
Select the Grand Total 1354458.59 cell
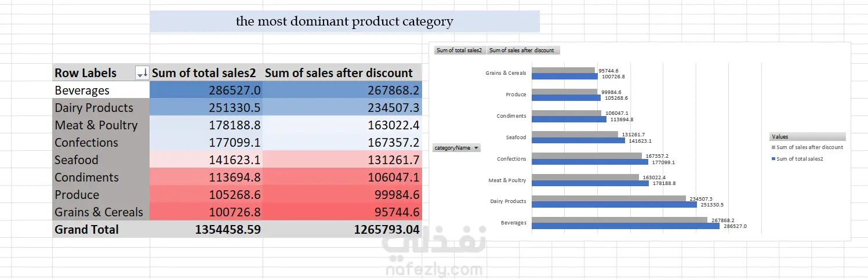[x=206, y=230]
